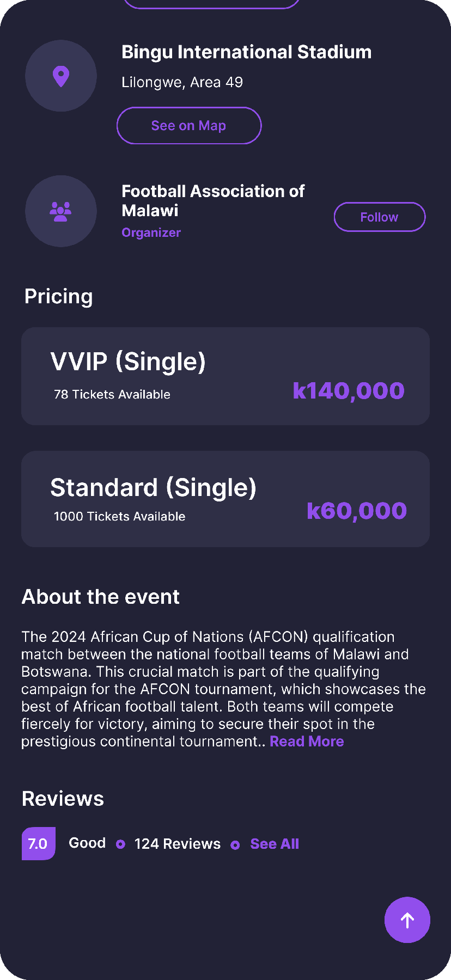451x980 pixels.
Task: Open See on Map
Action: pyautogui.click(x=188, y=126)
